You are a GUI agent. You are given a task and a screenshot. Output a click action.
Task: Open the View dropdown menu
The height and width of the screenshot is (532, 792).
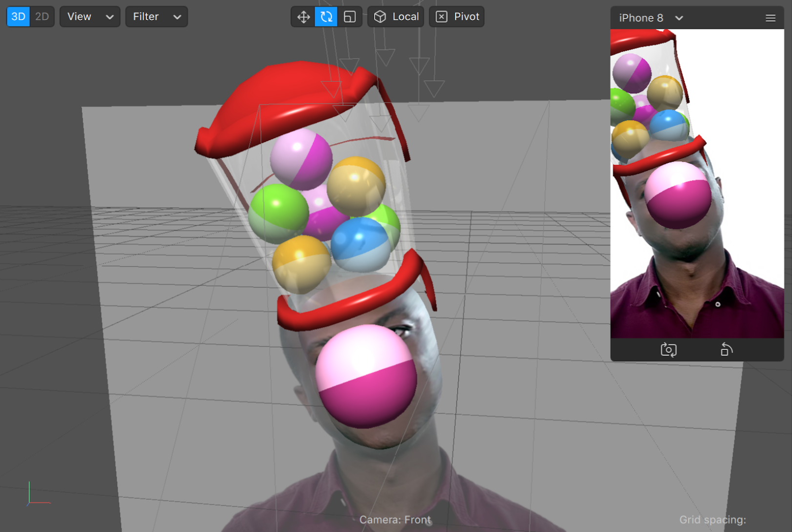coord(90,17)
